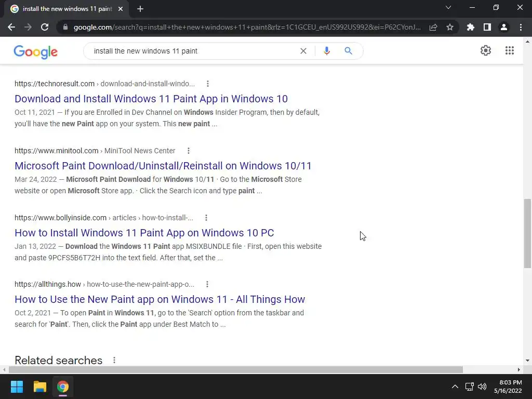Click the address bar URL
532x399 pixels.
247,27
